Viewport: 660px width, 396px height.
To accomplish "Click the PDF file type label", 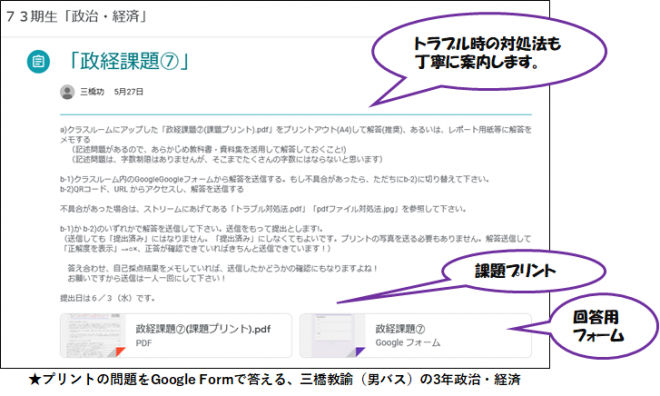I will pos(144,343).
